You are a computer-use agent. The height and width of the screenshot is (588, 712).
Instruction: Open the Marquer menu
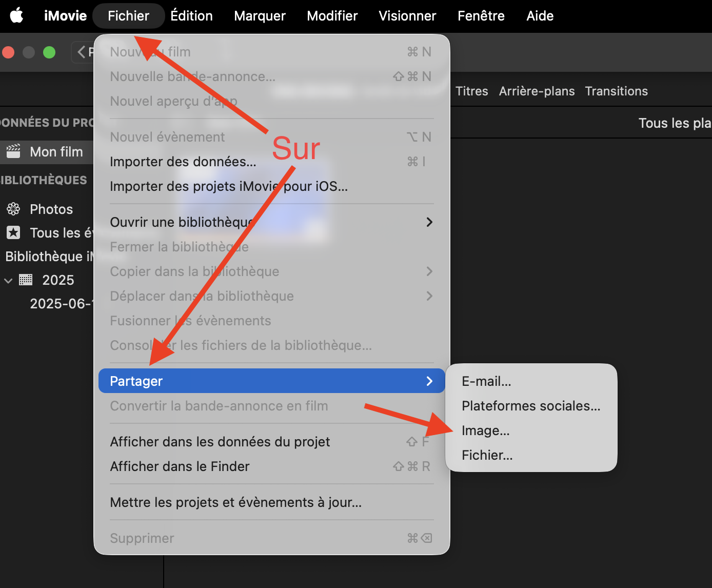pyautogui.click(x=260, y=16)
